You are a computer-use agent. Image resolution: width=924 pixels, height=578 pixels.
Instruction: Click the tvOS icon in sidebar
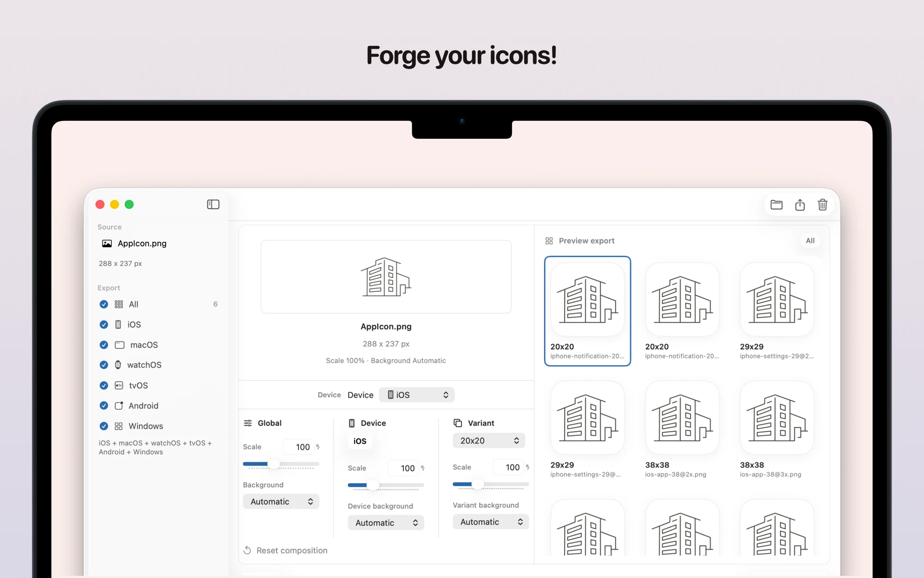click(x=119, y=385)
